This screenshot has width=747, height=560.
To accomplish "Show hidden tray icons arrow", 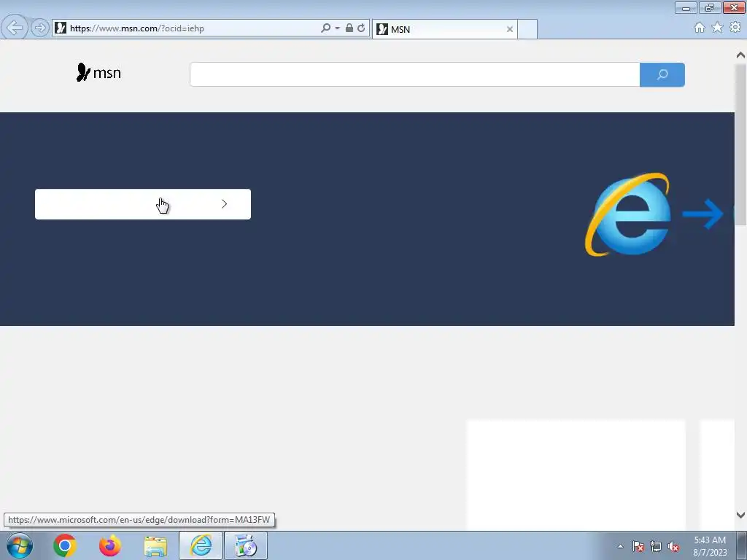I will [x=620, y=546].
